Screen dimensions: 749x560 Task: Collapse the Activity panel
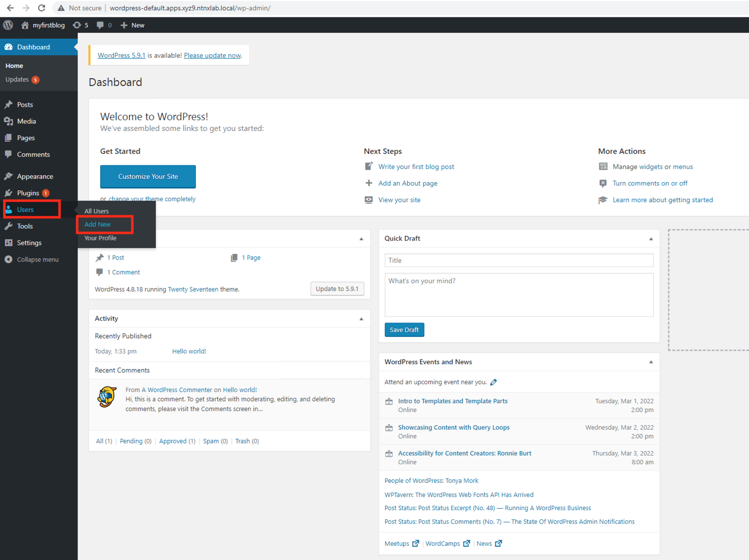point(361,319)
